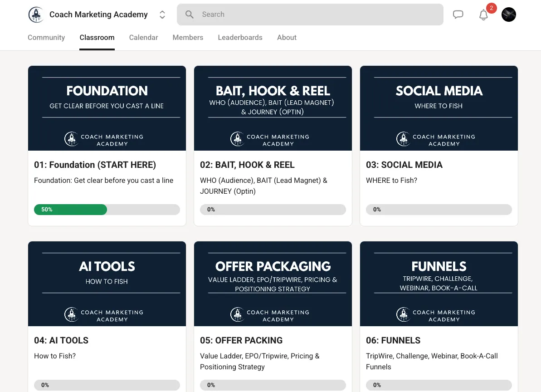
Task: Click the Coach Marketing Academy rocket logo
Action: point(36,15)
